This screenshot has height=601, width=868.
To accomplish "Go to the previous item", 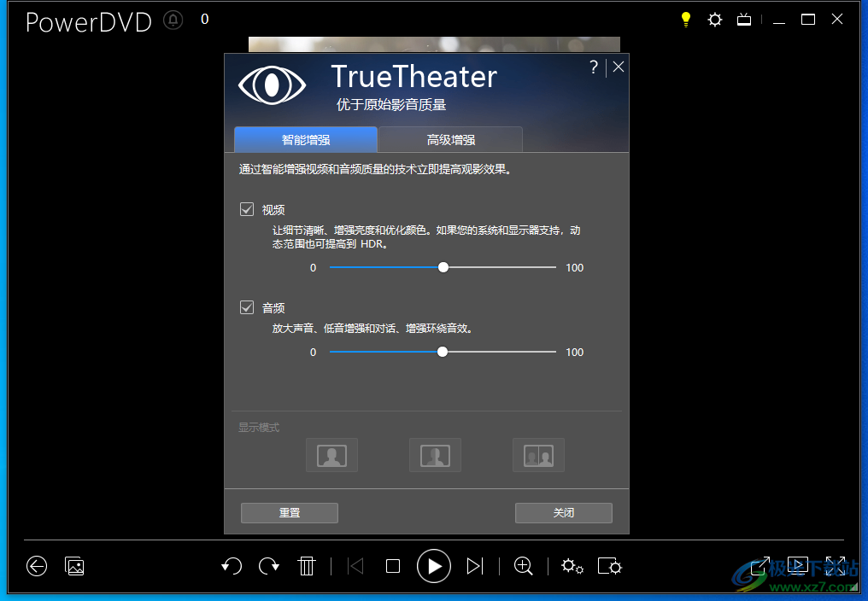I will pos(355,566).
